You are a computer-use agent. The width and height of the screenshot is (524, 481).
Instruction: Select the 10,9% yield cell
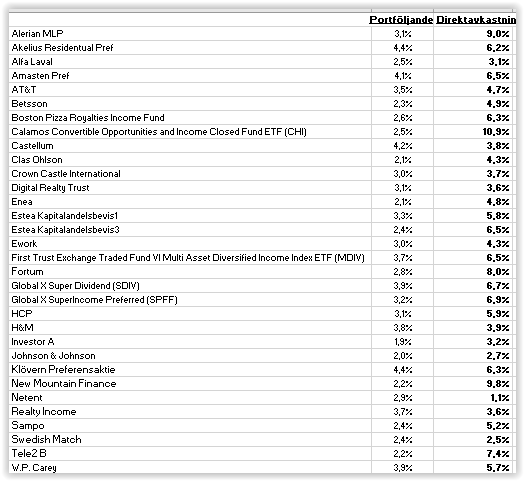point(475,132)
